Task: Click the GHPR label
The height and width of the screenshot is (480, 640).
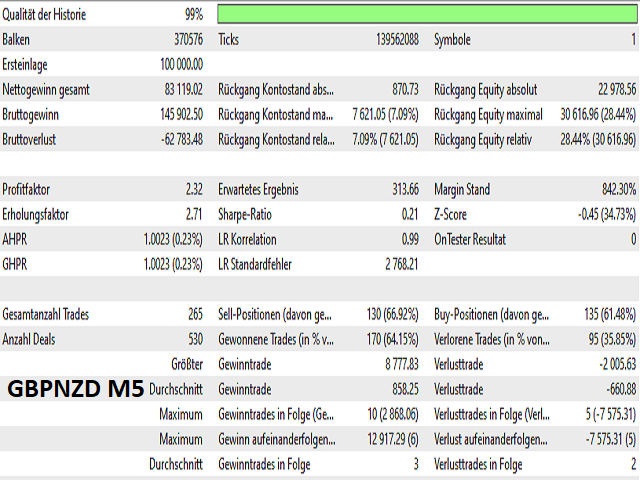Action: click(x=15, y=264)
